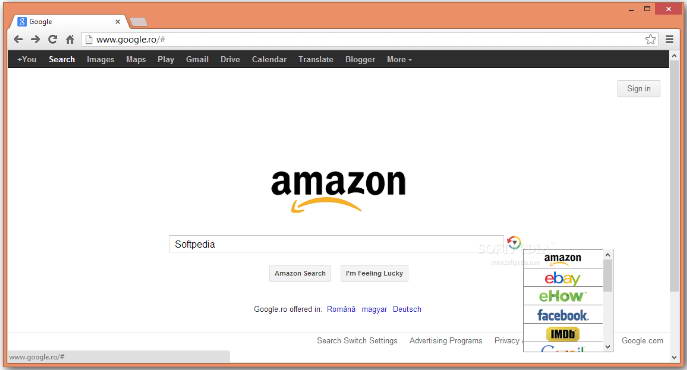This screenshot has height=370, width=687.
Task: Choose the amazon logo in the switcher list
Action: point(563,259)
